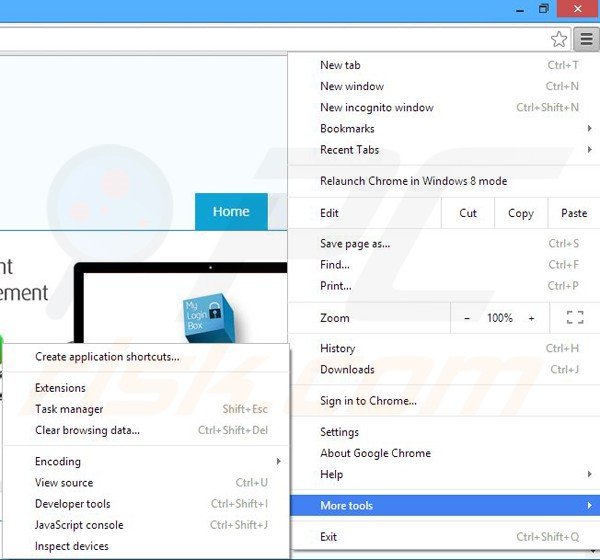Viewport: 600px width, 560px height.
Task: Select Create application shortcuts...
Action: click(x=146, y=357)
